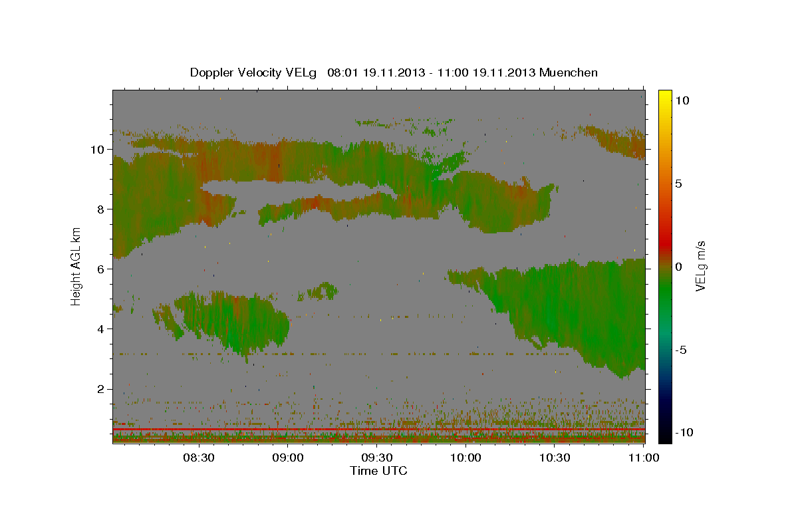
Task: Click the x-axis label "Time UTC"
Action: tap(379, 471)
